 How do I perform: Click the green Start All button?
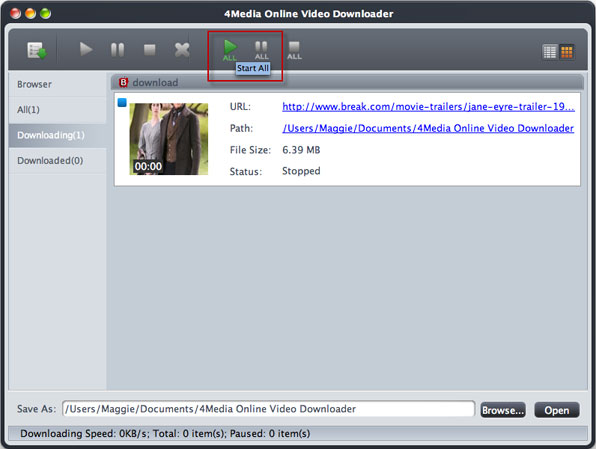pyautogui.click(x=230, y=50)
